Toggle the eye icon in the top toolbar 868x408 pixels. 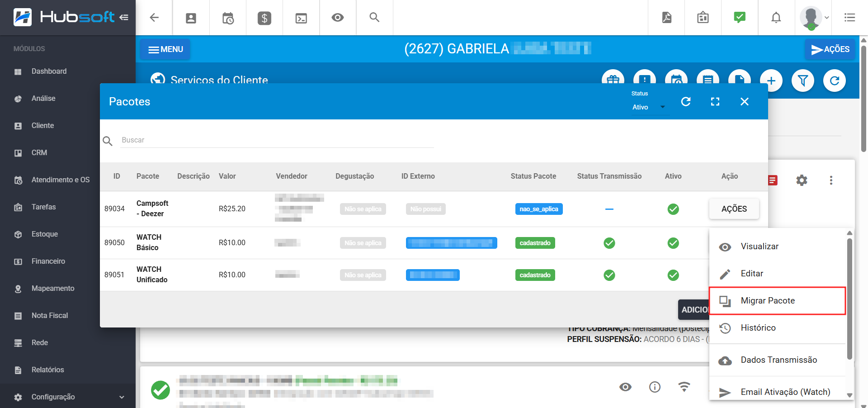[x=338, y=18]
